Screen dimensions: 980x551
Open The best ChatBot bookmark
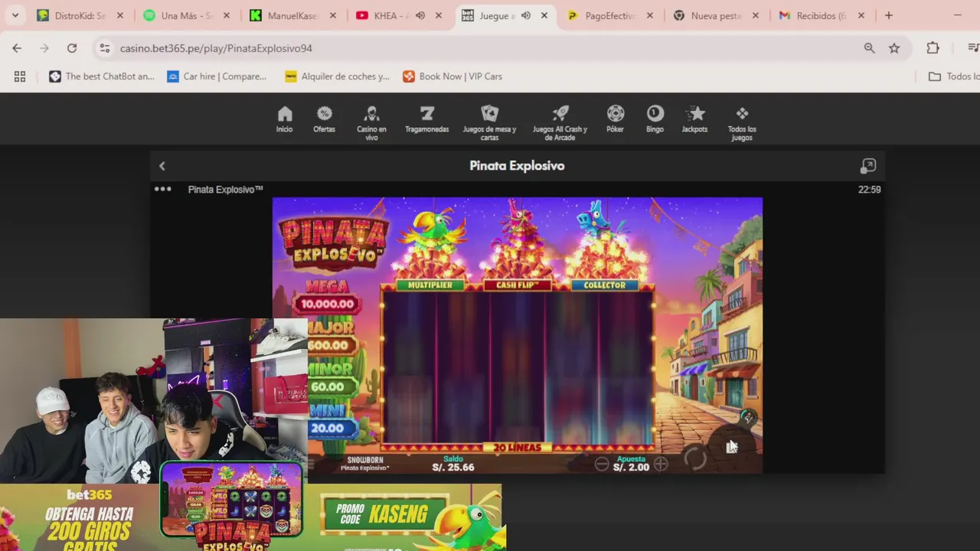click(102, 77)
